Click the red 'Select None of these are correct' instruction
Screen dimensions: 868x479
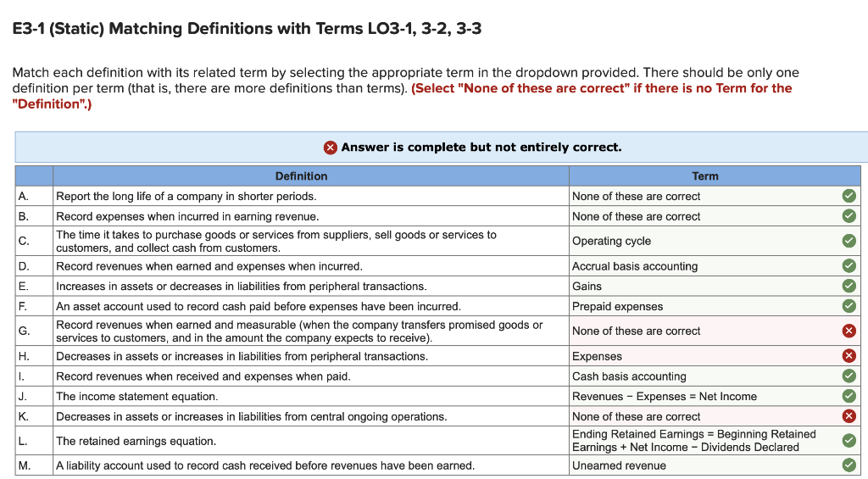pyautogui.click(x=402, y=96)
